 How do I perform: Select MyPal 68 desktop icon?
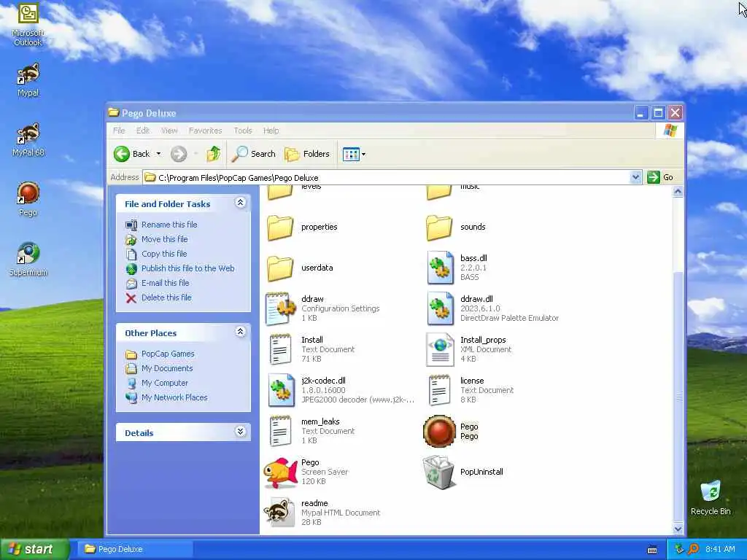click(x=28, y=139)
